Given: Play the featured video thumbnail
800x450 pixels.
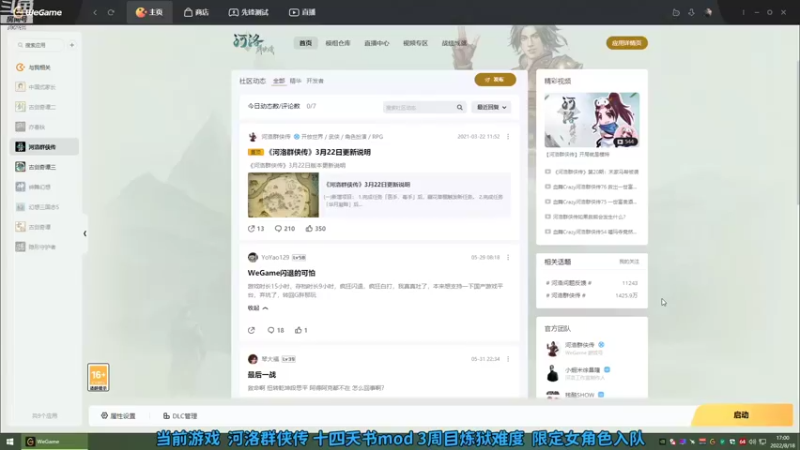Looking at the screenshot, I should 592,120.
